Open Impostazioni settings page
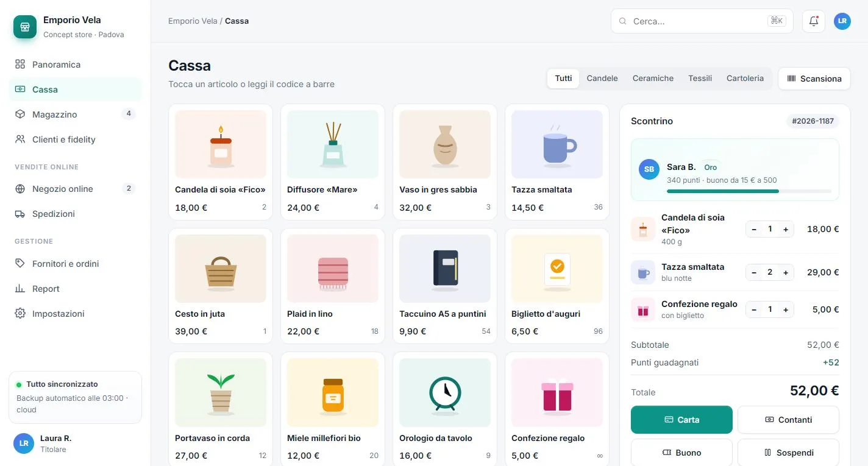 (75, 314)
